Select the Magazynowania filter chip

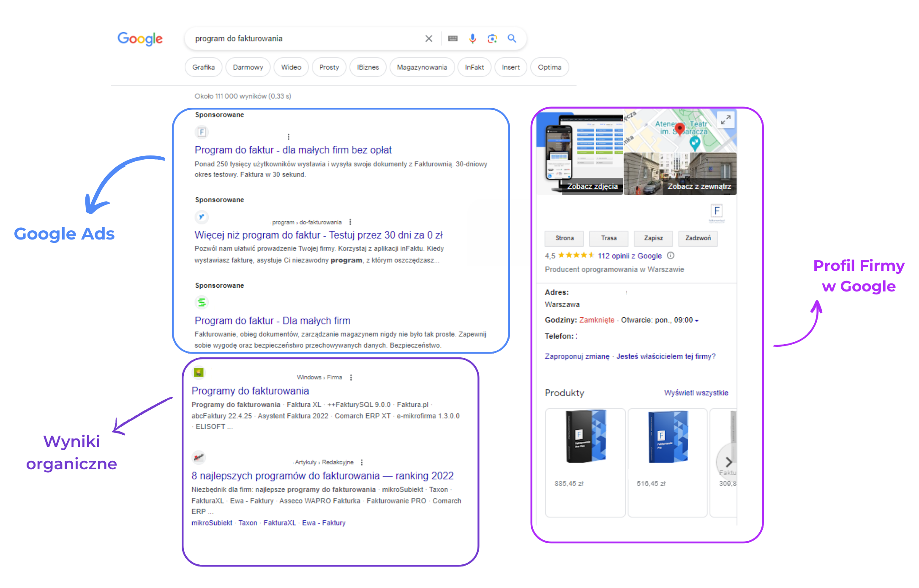coord(422,67)
